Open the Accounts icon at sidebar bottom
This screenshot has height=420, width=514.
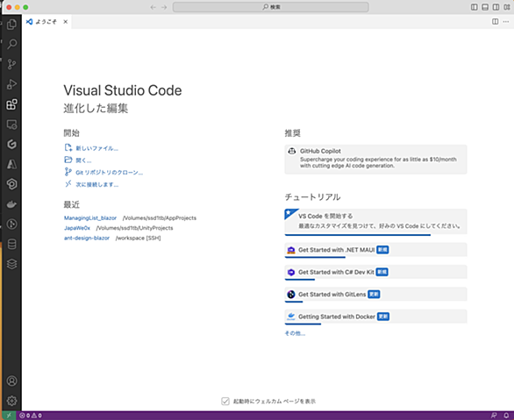11,381
